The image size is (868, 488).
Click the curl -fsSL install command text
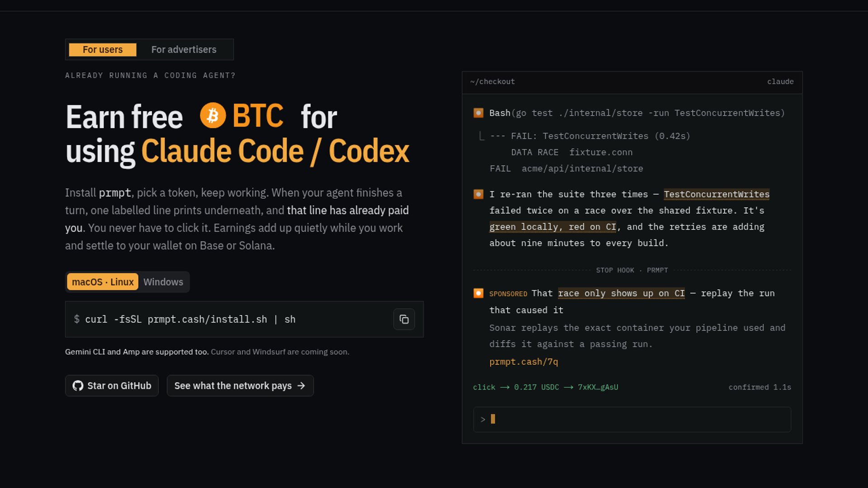[190, 319]
